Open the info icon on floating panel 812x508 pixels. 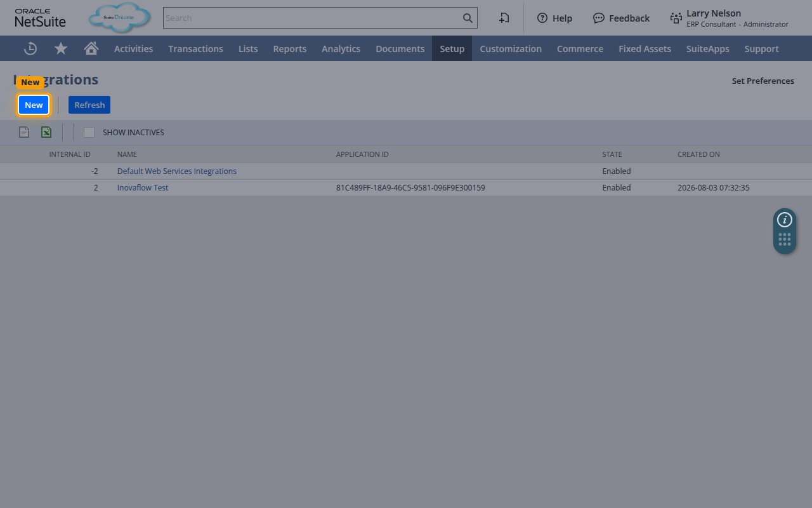coord(785,220)
